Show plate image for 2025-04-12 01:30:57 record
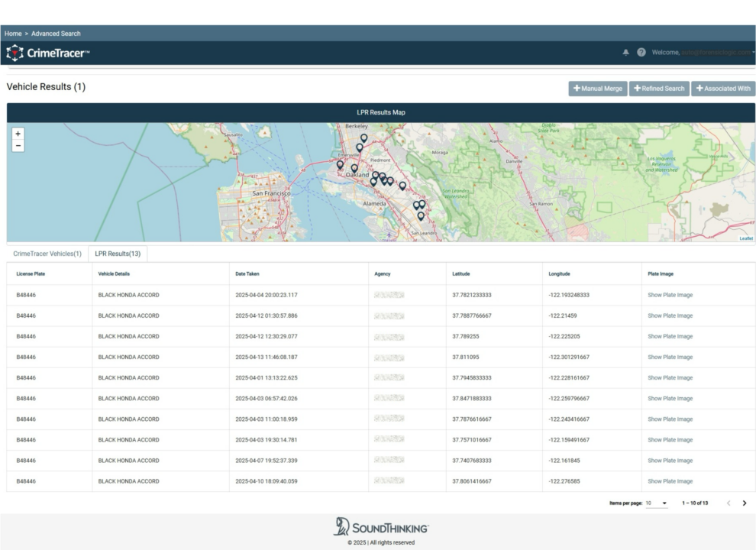Screen dimensions: 756x550 coord(670,316)
